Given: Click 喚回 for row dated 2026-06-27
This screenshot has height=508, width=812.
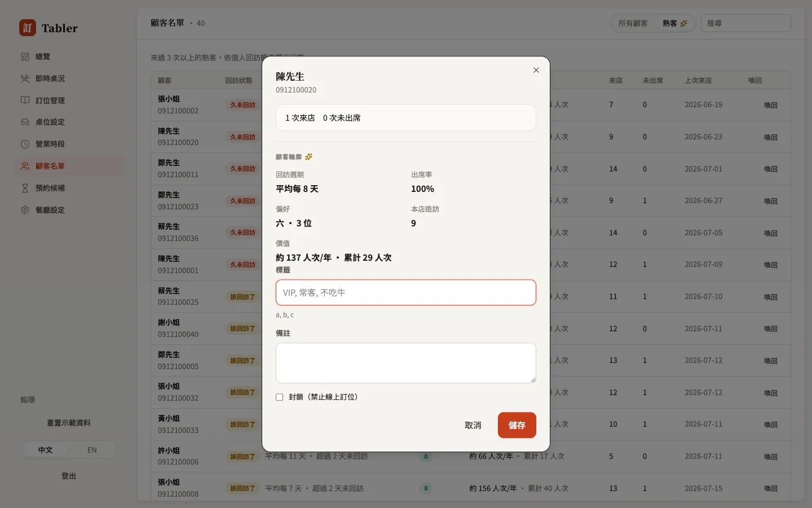Looking at the screenshot, I should click(771, 201).
